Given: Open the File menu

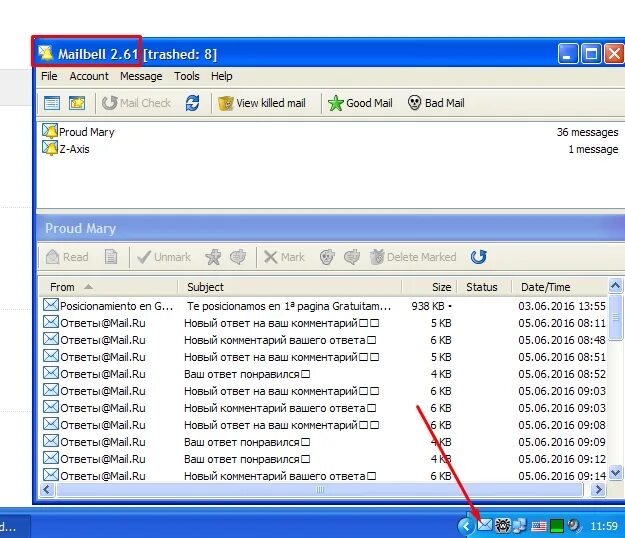Looking at the screenshot, I should pos(49,76).
